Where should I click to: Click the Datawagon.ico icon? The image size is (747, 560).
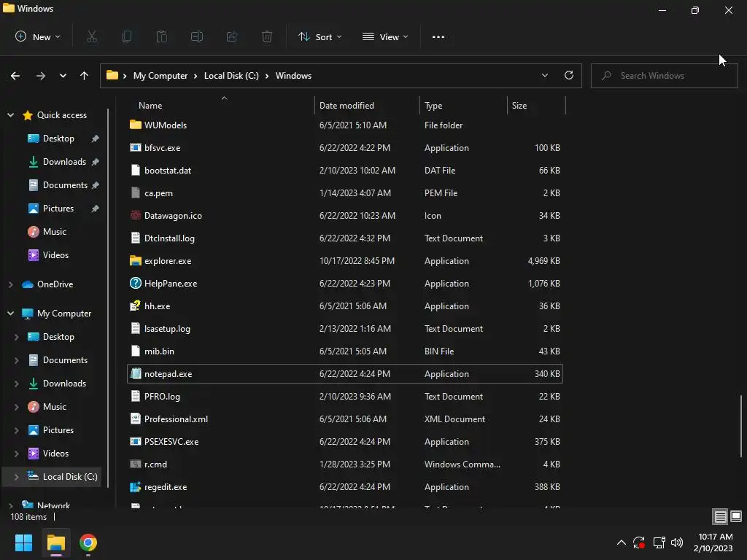click(135, 215)
